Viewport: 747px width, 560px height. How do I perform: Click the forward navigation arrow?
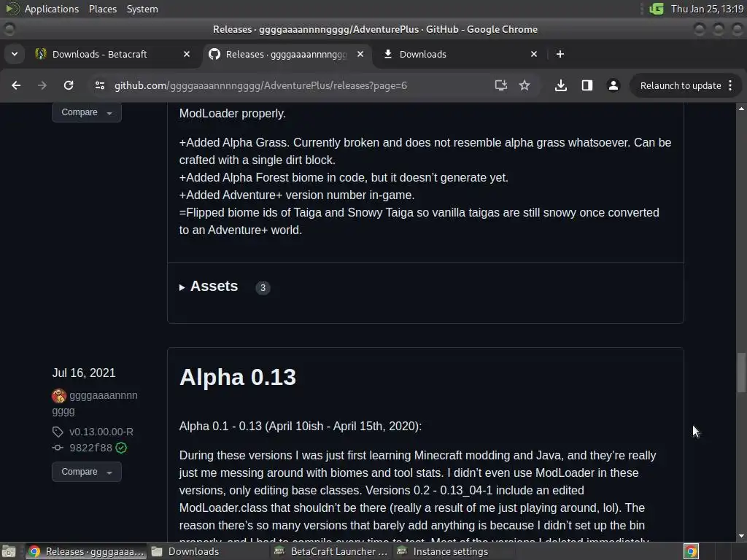coord(42,85)
